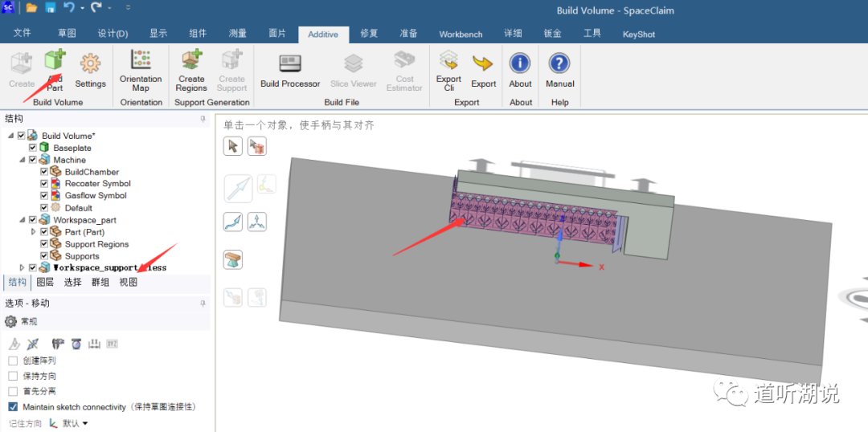Pin the 结构 panel
The width and height of the screenshot is (868, 432).
(x=203, y=119)
